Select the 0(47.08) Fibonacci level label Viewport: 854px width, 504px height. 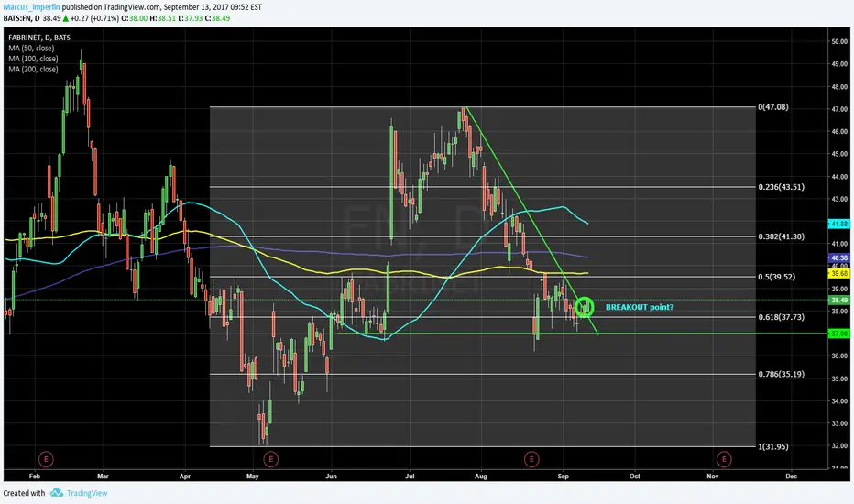click(x=772, y=107)
